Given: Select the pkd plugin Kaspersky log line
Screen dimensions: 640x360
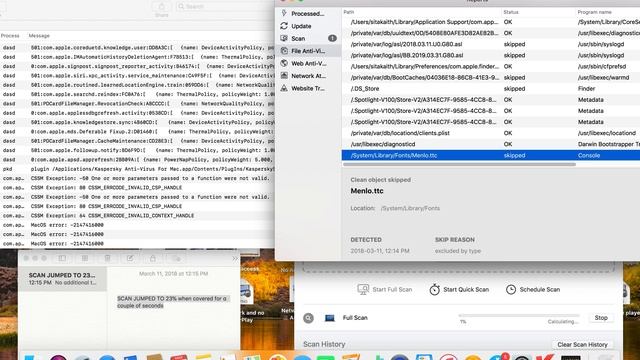Looking at the screenshot, I should 137,169.
